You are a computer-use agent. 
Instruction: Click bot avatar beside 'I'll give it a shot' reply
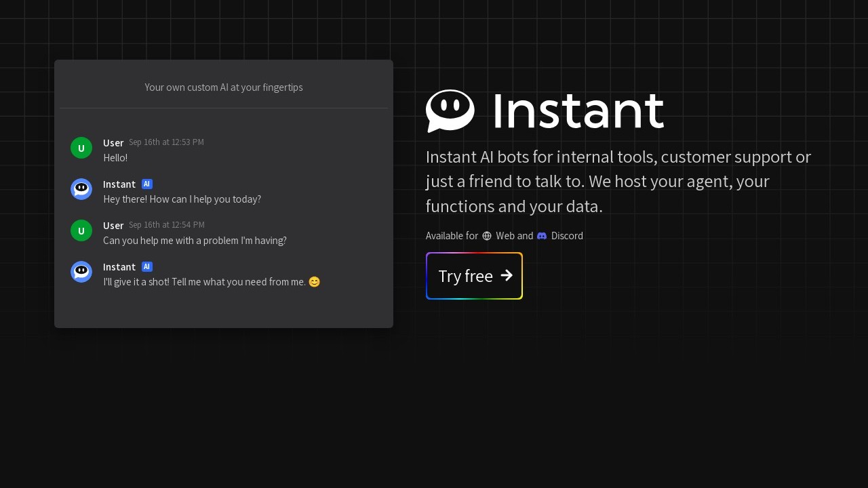coord(81,272)
